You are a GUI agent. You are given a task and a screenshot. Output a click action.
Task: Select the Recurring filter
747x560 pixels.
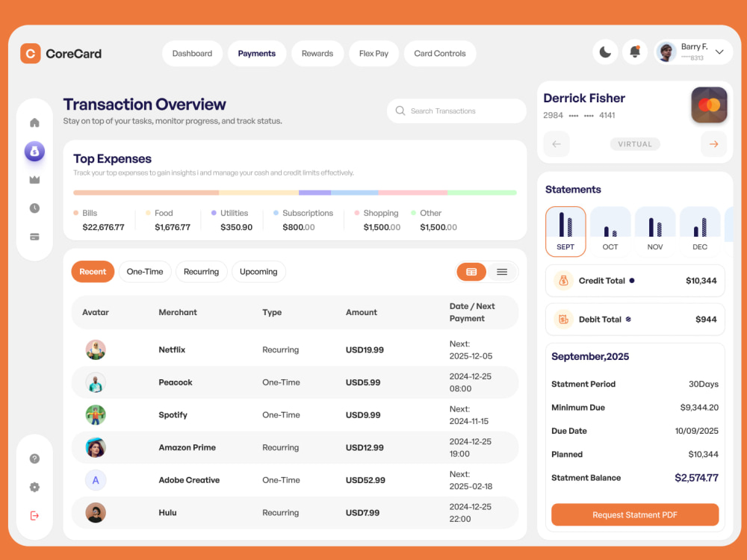coord(201,272)
